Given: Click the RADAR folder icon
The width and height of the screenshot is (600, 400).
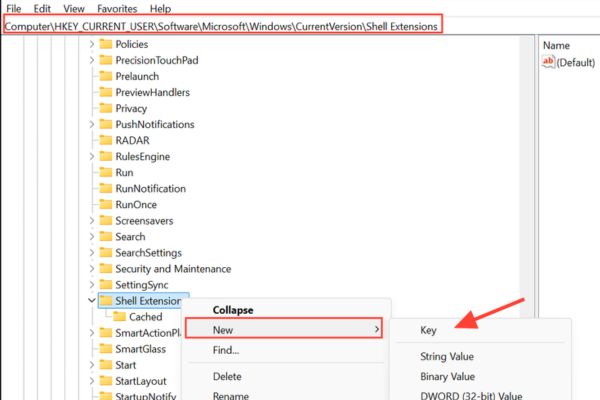Looking at the screenshot, I should click(x=106, y=141).
